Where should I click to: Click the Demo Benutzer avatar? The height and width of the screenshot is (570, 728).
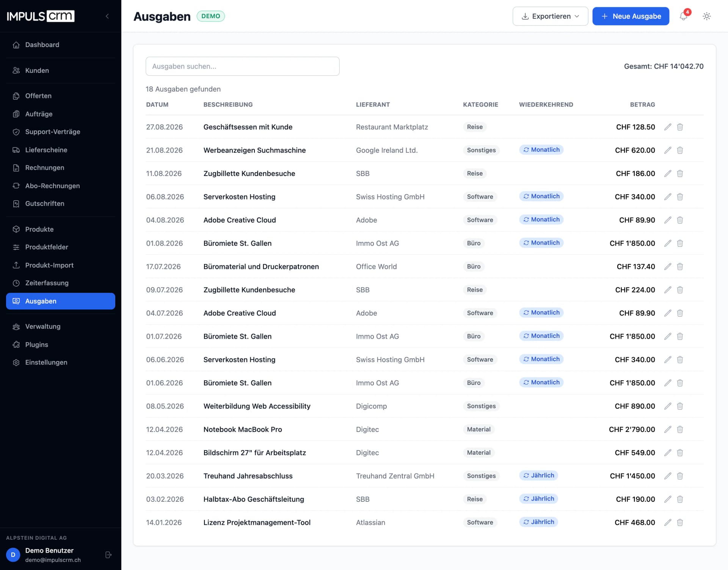(13, 555)
